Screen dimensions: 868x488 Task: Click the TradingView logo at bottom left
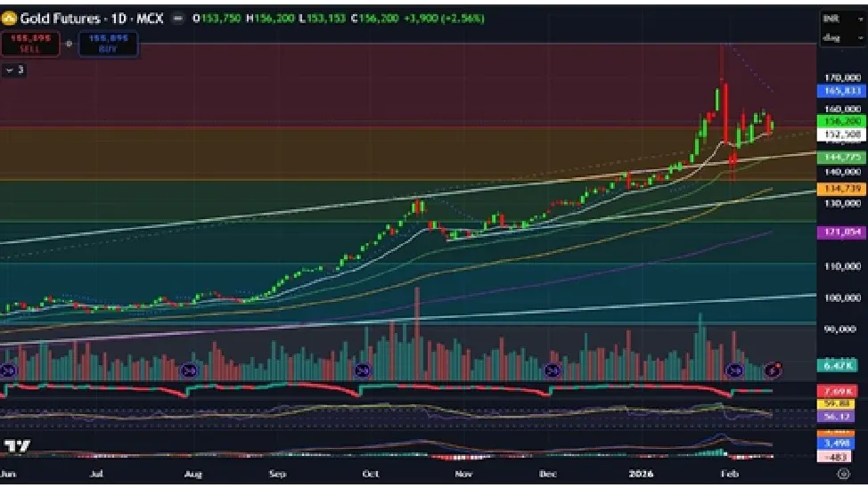(17, 445)
